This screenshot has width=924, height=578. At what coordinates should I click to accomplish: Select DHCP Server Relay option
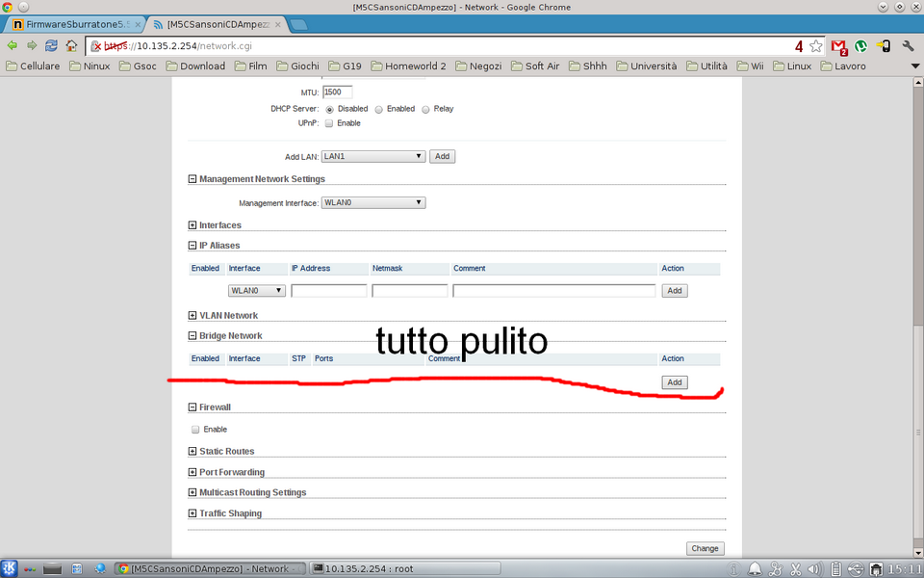426,109
